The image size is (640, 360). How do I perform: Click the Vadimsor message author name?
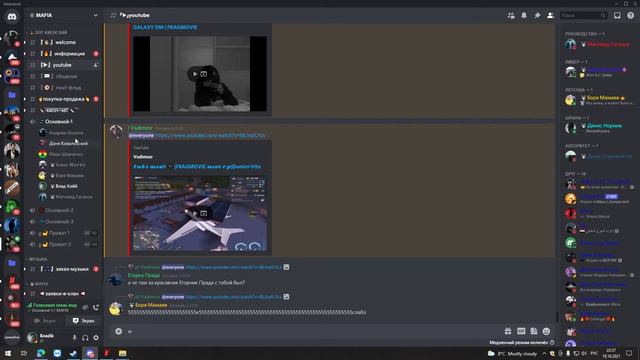140,128
